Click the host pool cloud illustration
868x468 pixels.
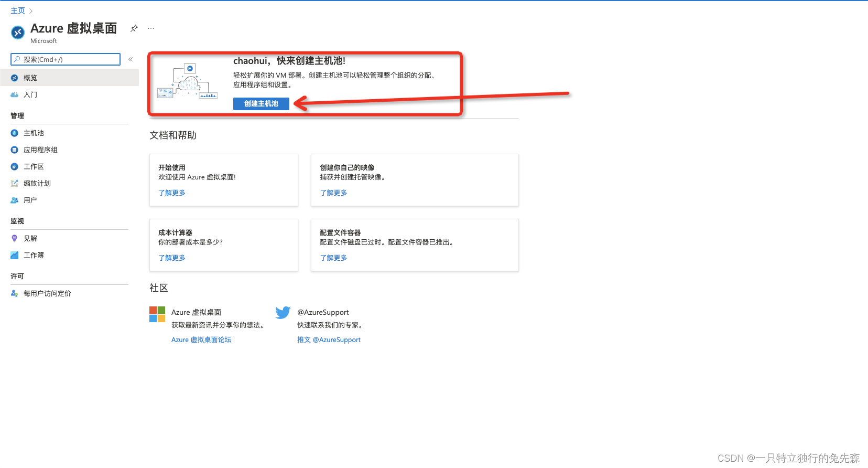pos(188,82)
